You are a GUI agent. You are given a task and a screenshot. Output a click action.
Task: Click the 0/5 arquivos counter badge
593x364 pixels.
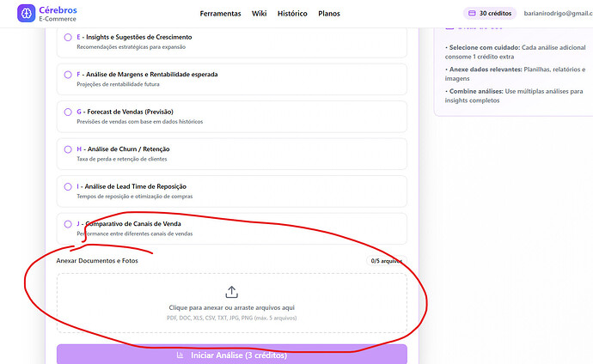point(386,261)
